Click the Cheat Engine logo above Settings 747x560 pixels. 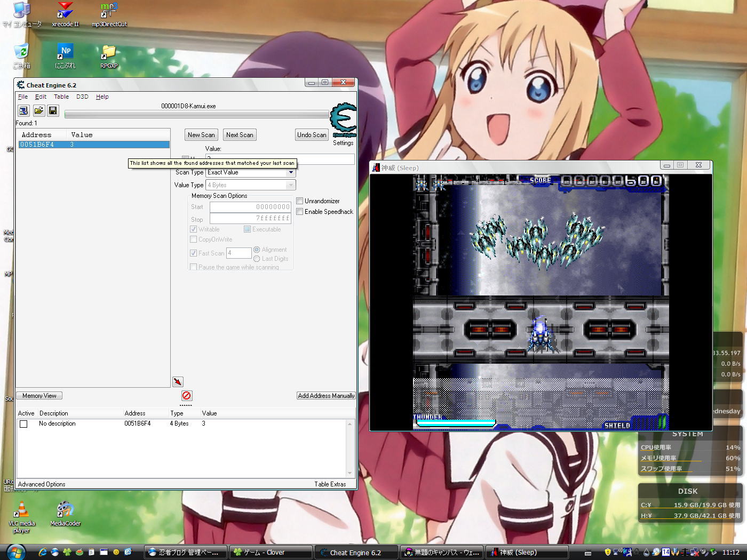(343, 120)
